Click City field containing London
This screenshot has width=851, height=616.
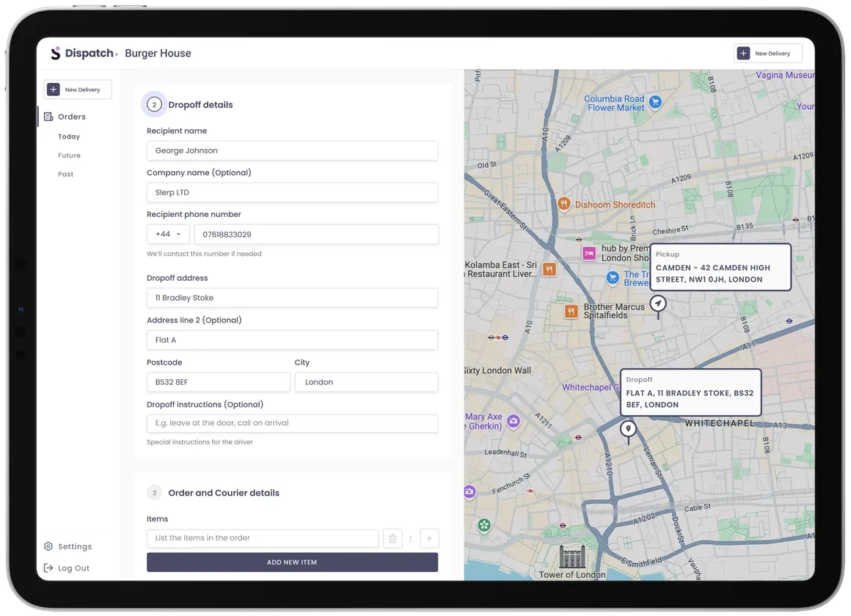[366, 382]
